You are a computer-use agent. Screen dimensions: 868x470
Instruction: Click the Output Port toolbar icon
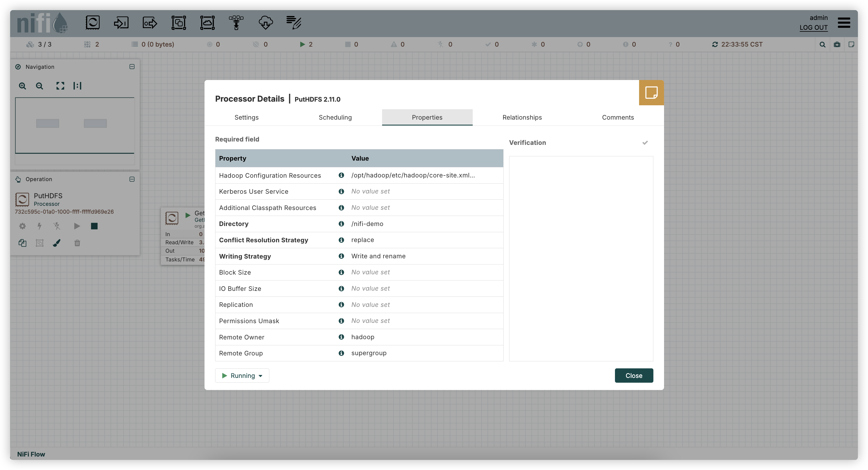tap(150, 22)
